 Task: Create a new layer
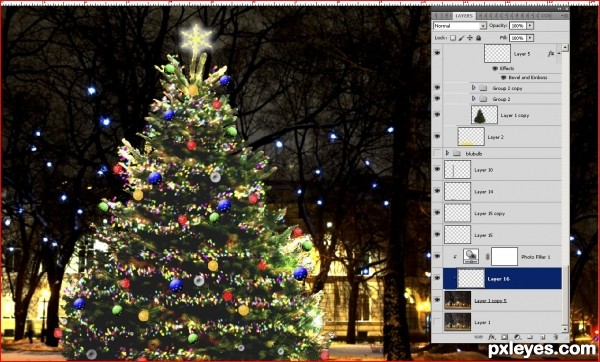pos(543,338)
